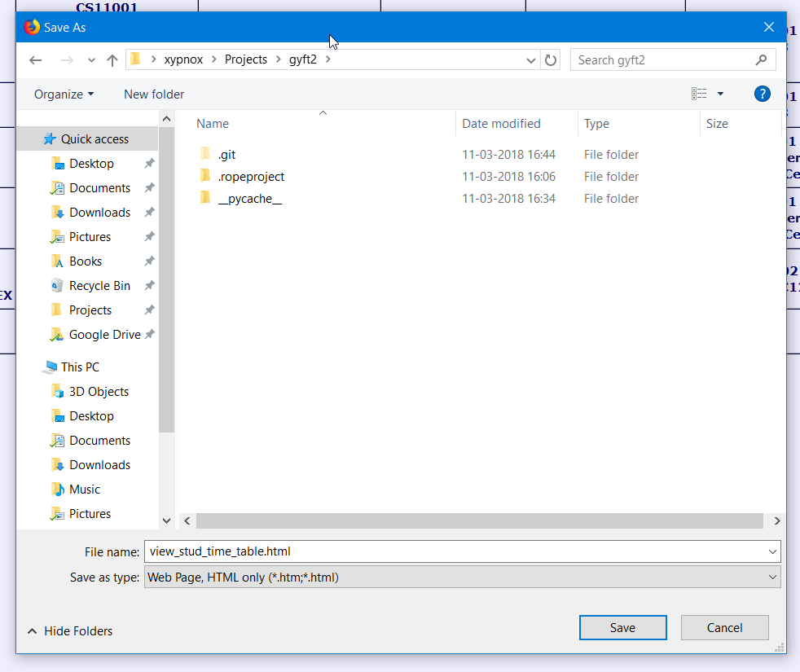Screen dimensions: 800x672
Task: Change view layout icon
Action: (x=699, y=94)
